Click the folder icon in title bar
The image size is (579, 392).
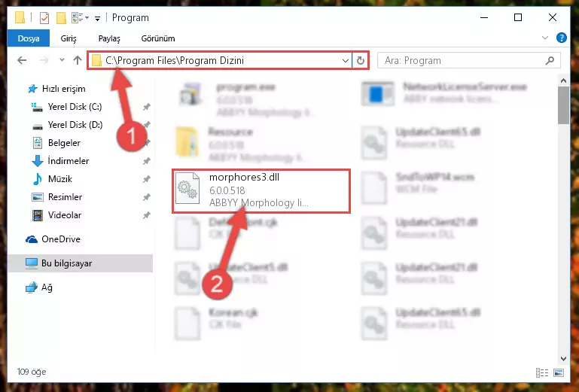pyautogui.click(x=20, y=17)
